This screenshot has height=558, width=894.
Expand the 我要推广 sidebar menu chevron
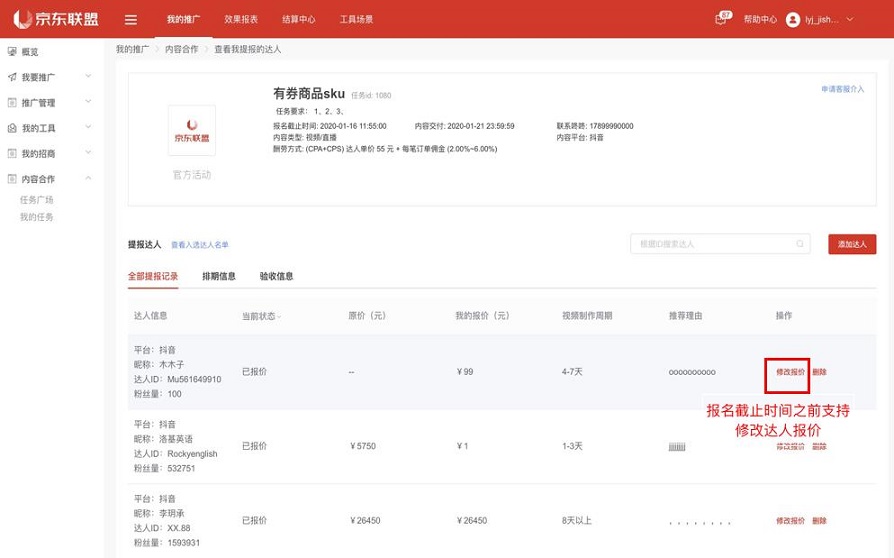pyautogui.click(x=88, y=76)
